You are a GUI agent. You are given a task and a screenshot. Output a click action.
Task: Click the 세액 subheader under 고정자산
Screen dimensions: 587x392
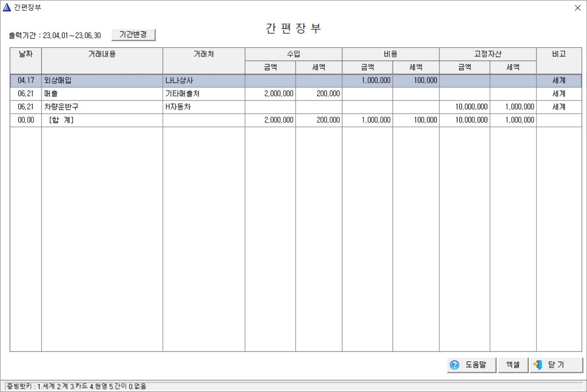coord(513,67)
